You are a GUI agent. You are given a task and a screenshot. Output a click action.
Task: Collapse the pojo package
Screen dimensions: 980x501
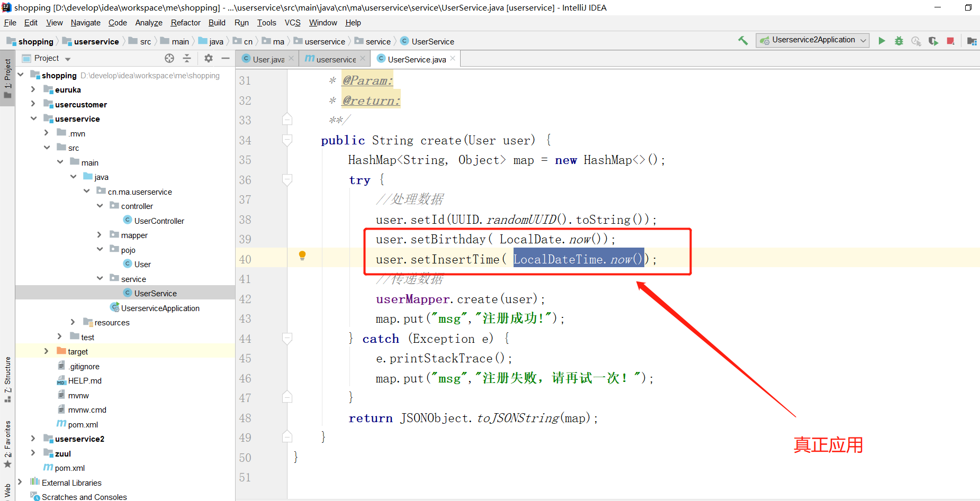[x=99, y=249]
